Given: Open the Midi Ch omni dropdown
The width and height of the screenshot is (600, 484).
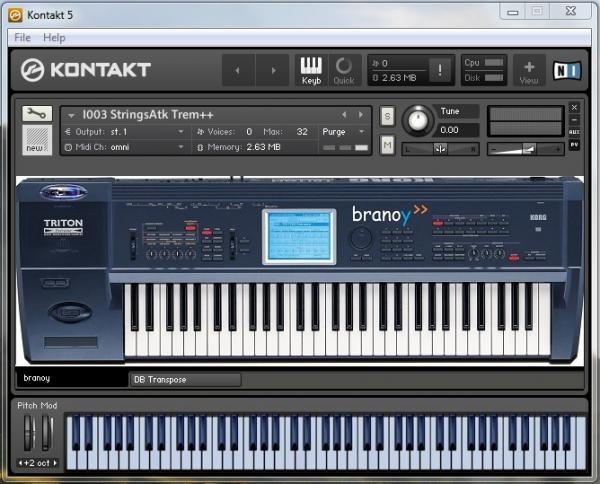Looking at the screenshot, I should coord(124,147).
